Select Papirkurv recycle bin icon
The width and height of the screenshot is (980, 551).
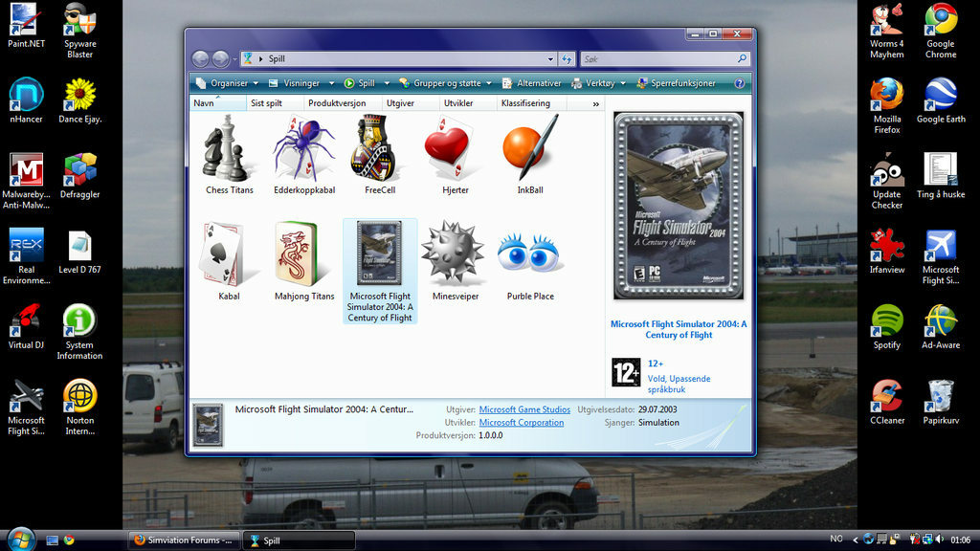point(941,403)
